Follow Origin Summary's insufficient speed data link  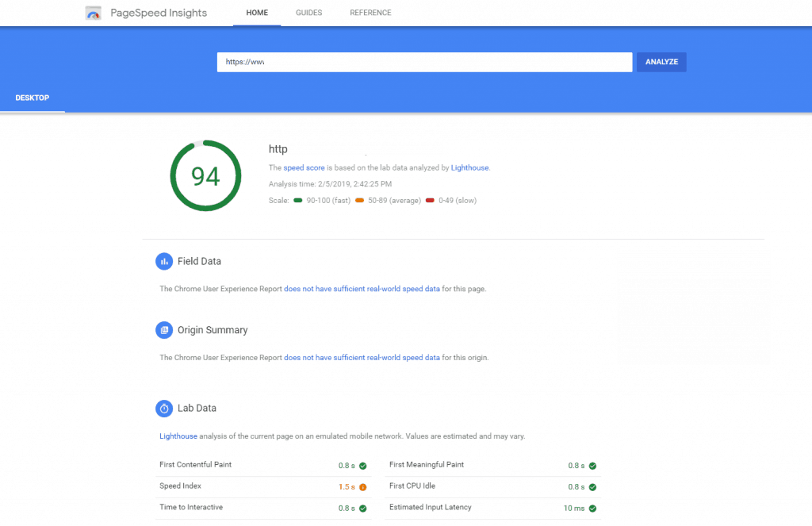point(362,358)
